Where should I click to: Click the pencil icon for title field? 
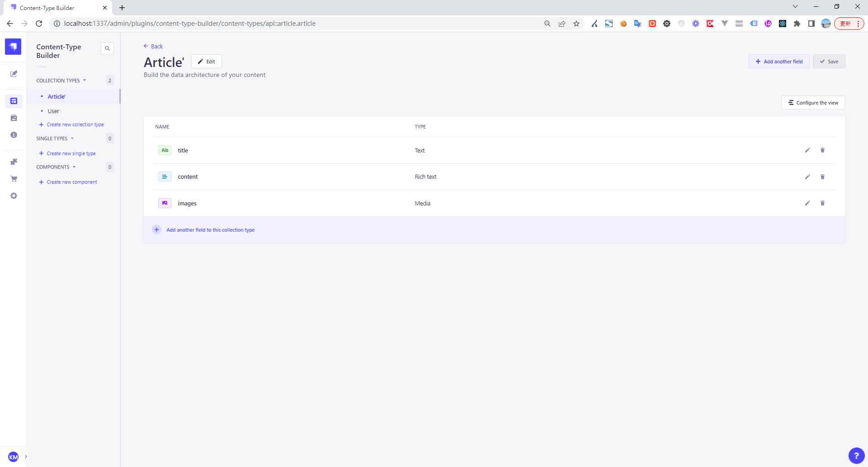807,150
